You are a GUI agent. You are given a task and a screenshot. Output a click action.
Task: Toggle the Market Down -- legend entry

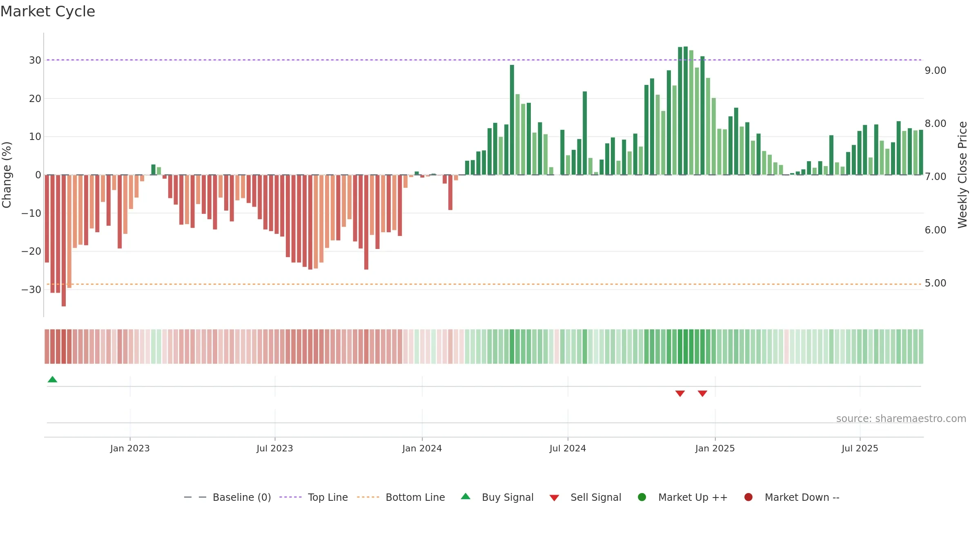[x=792, y=497]
